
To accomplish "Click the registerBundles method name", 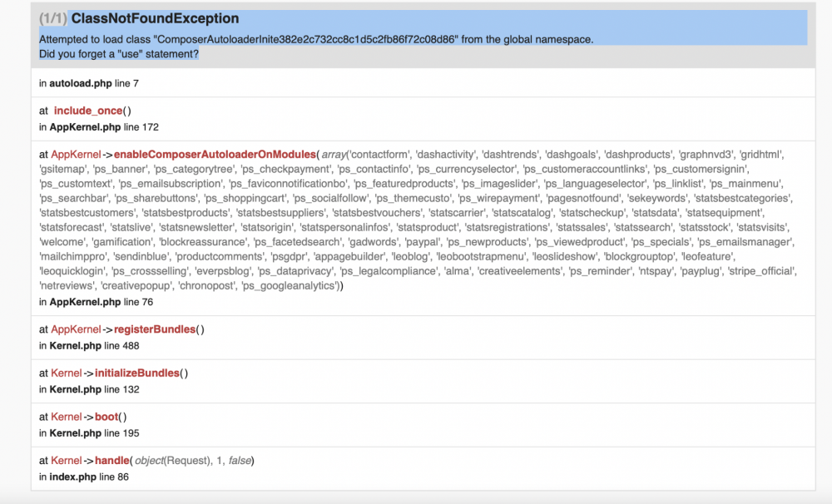I will (x=155, y=329).
